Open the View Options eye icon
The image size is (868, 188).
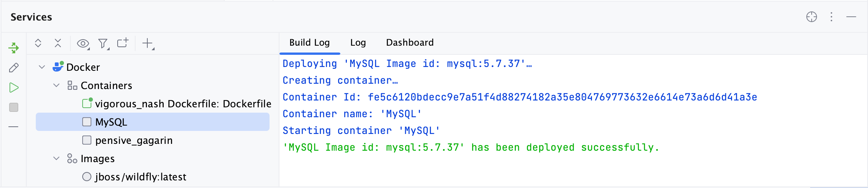83,44
